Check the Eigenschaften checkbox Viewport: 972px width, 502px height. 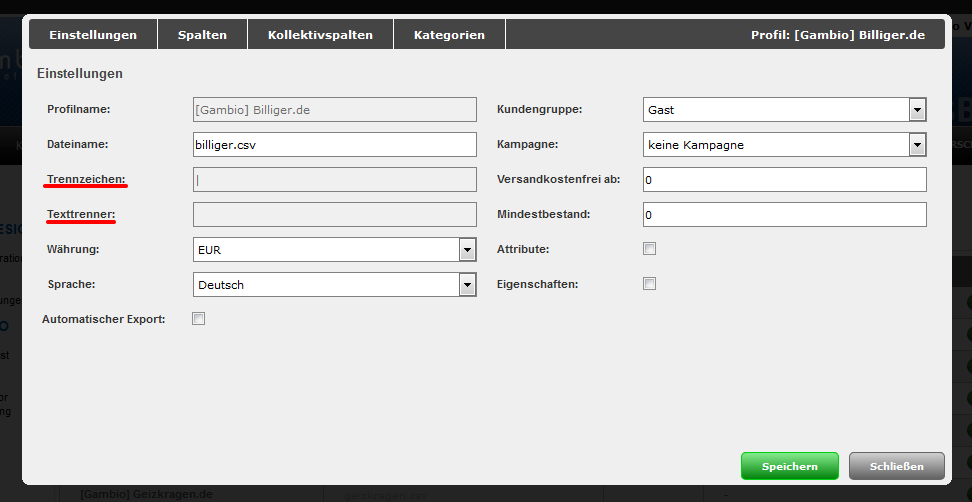pos(649,284)
